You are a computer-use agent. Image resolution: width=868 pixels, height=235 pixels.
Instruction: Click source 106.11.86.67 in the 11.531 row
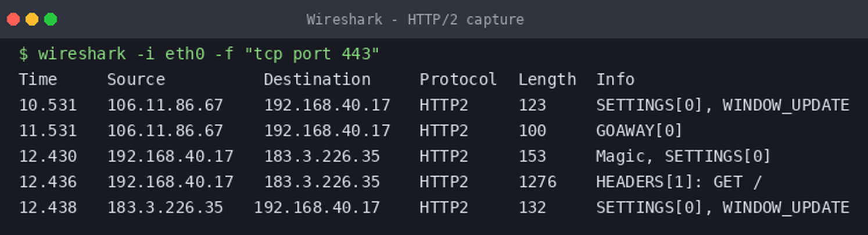click(165, 131)
